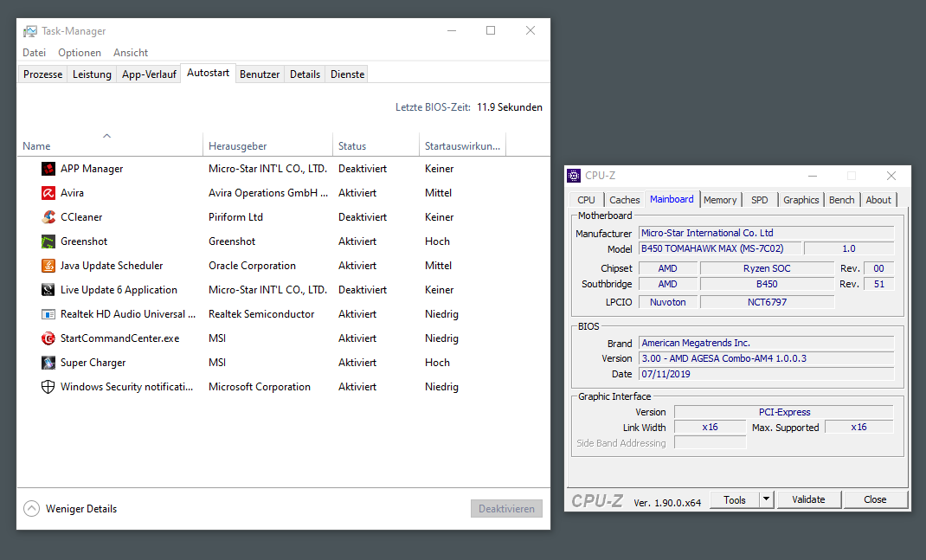
Task: Switch to the Prozesse tab
Action: [x=42, y=74]
